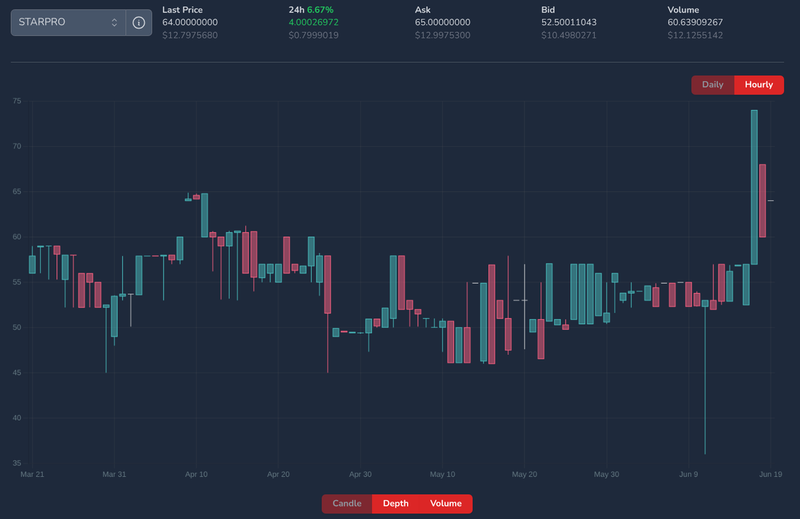Switch chart to Hourly interval
Screen dimensions: 800x519
tap(759, 85)
